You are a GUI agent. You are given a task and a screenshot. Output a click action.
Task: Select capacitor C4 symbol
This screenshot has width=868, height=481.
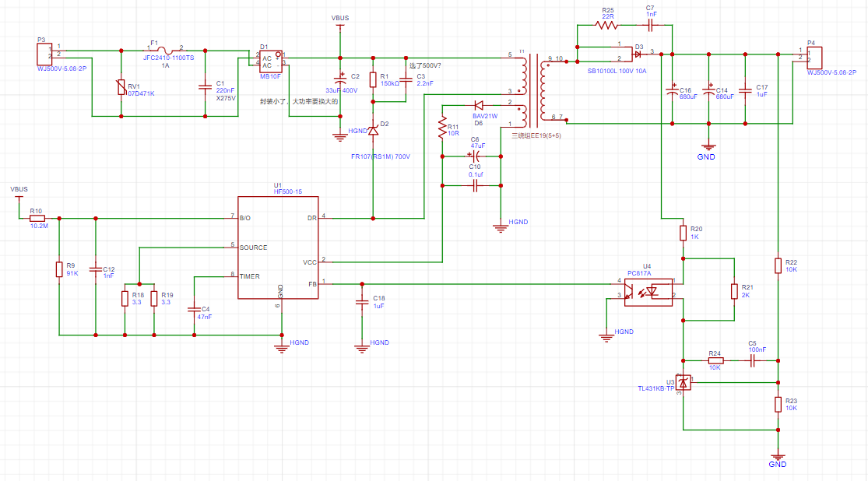pyautogui.click(x=195, y=310)
